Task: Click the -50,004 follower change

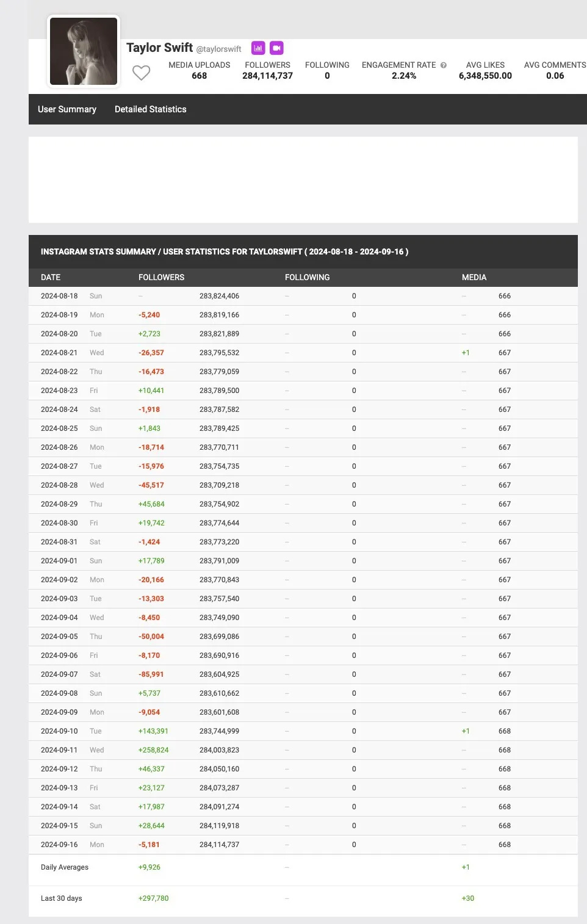Action: (151, 637)
